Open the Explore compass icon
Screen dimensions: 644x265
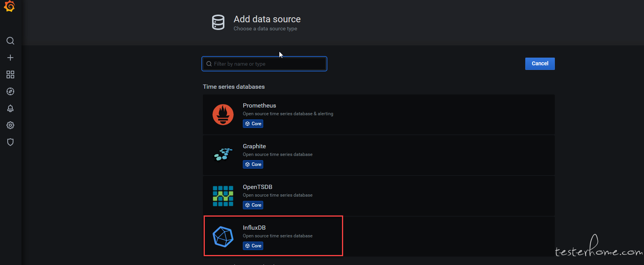(x=10, y=91)
